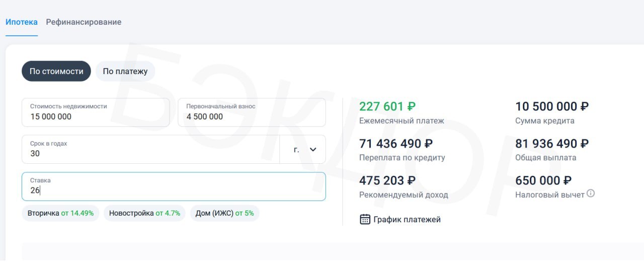
Task: Click the tax deduction amount 650 000 ₽
Action: coord(543,180)
